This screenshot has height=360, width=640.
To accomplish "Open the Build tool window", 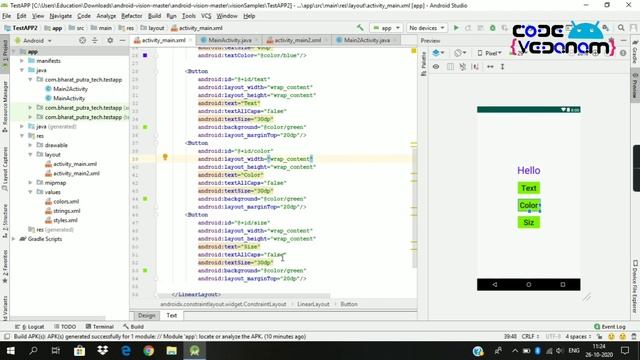I will click(133, 327).
